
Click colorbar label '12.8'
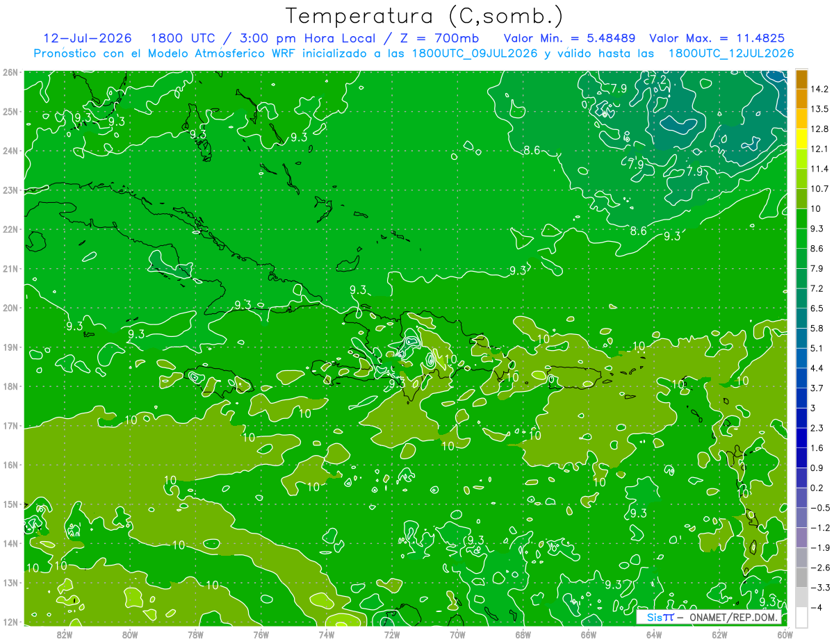pos(821,129)
